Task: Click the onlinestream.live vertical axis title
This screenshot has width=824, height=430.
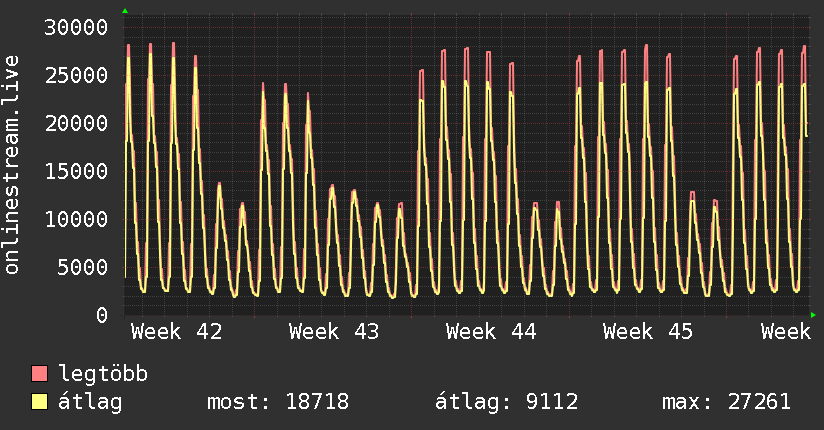Action: 12,165
